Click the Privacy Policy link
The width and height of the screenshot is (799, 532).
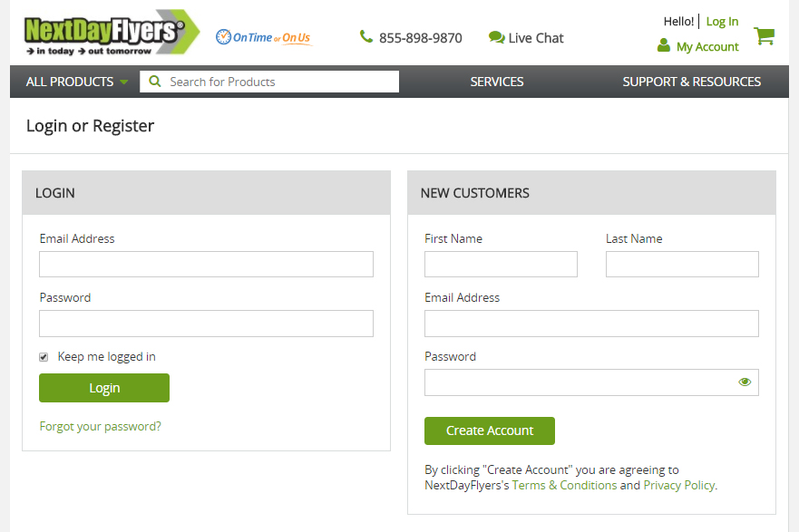click(679, 485)
